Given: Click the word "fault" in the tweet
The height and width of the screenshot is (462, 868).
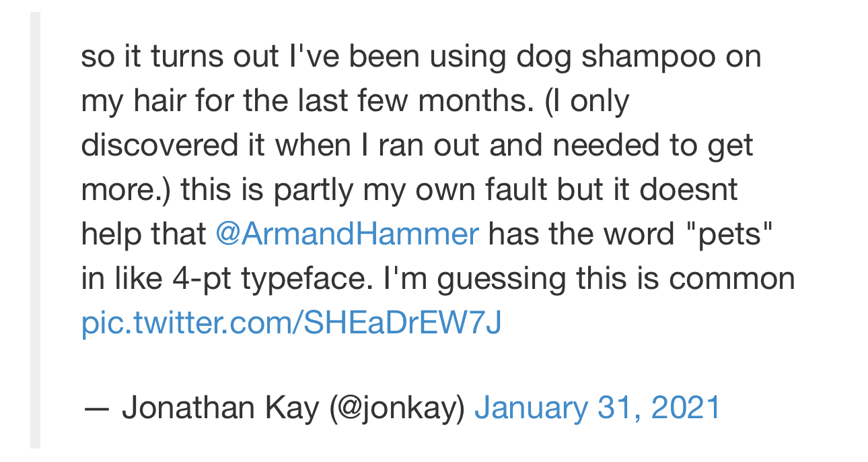Looking at the screenshot, I should point(512,190).
